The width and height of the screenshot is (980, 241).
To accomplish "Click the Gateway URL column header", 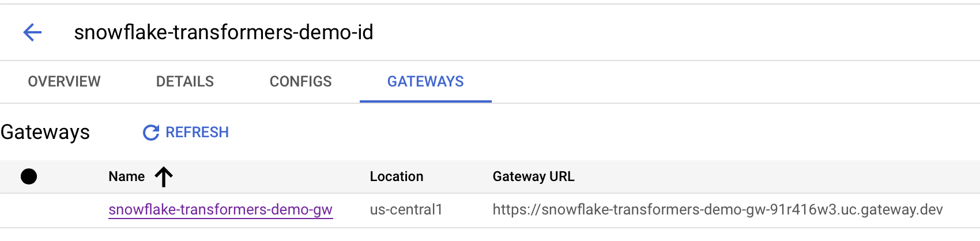I will (x=533, y=176).
